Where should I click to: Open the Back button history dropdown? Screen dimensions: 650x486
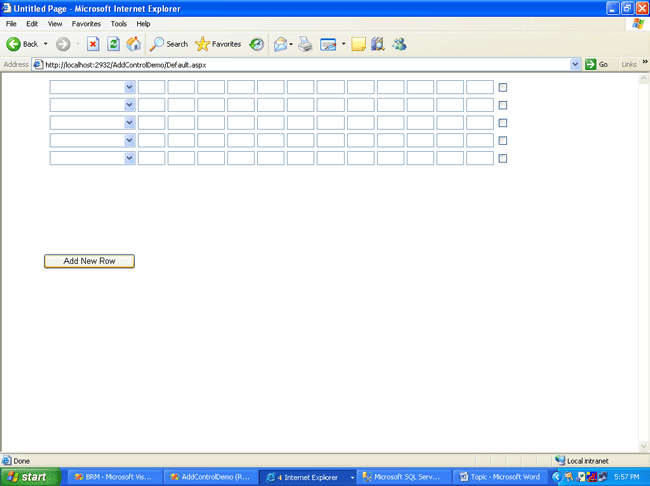pyautogui.click(x=46, y=44)
